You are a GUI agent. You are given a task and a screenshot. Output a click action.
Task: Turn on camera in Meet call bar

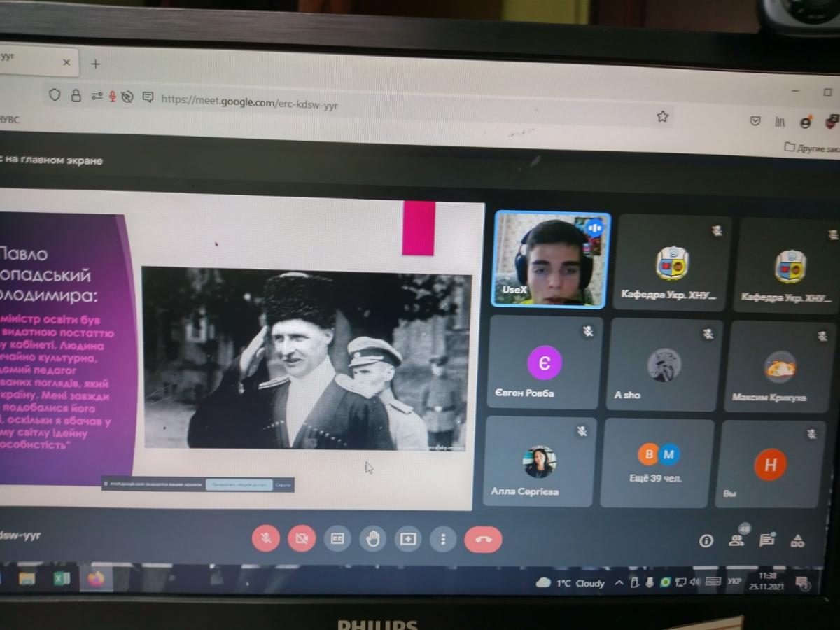point(302,538)
